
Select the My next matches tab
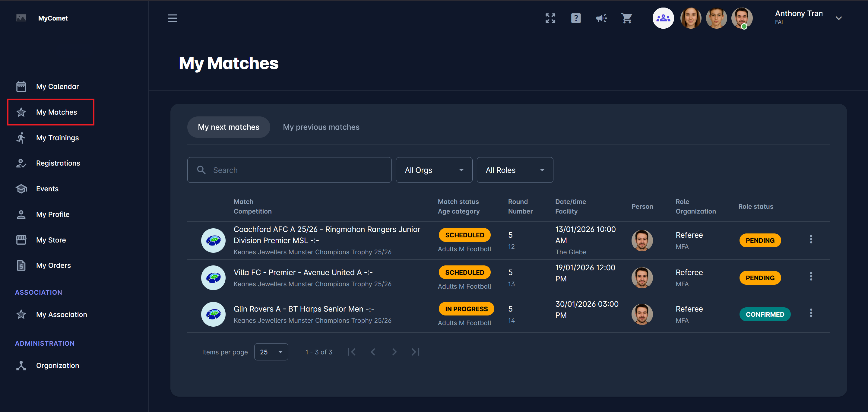[x=228, y=127]
